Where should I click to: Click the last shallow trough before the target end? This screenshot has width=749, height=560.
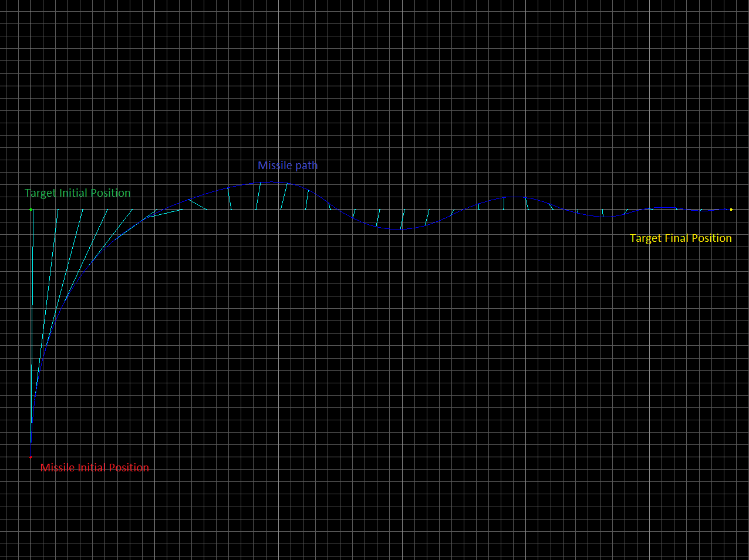(605, 217)
